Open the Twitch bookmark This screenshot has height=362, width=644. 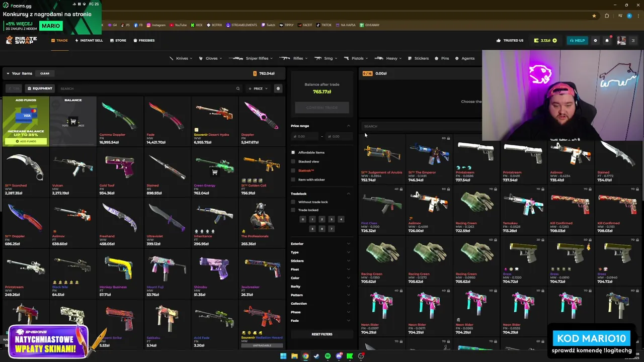coord(268,25)
